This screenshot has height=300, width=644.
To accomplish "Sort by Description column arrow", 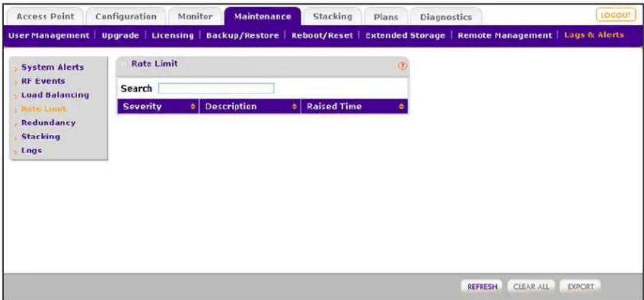I will (294, 107).
